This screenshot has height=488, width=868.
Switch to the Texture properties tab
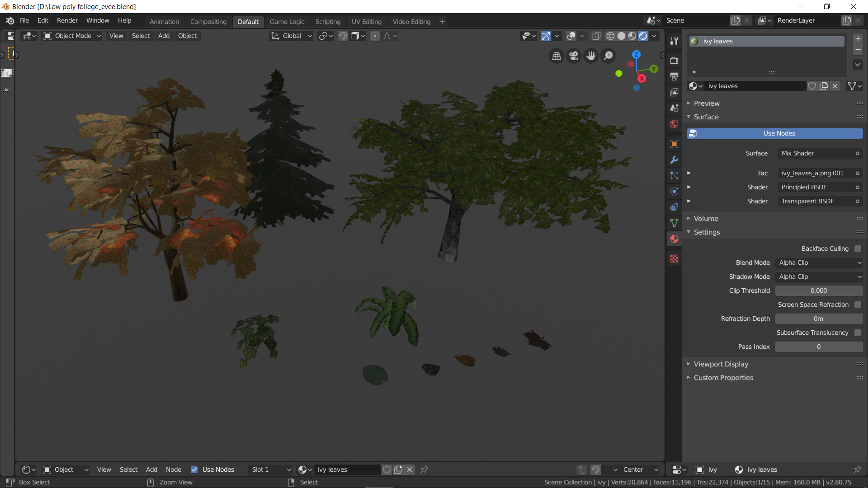(674, 258)
